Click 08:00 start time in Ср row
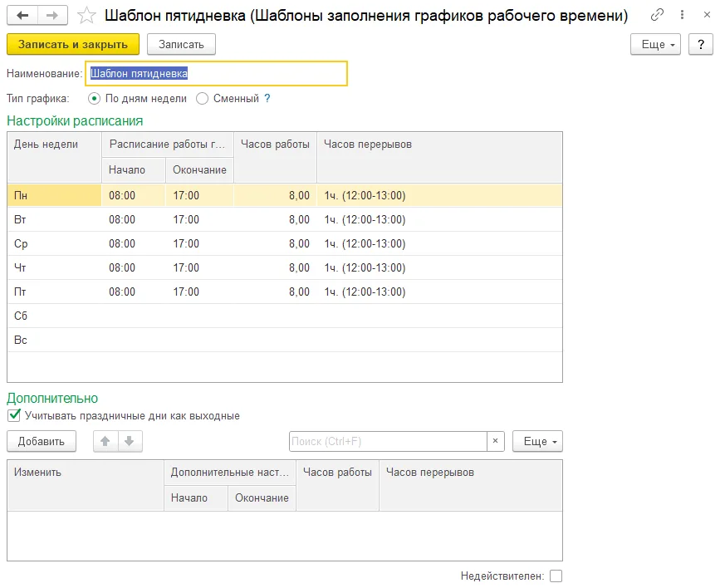This screenshot has height=588, width=720. point(122,243)
